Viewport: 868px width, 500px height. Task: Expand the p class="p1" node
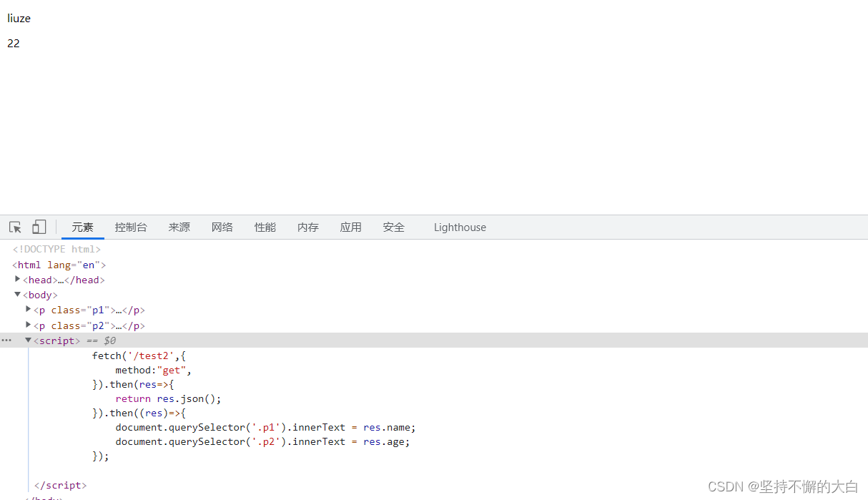pos(29,309)
